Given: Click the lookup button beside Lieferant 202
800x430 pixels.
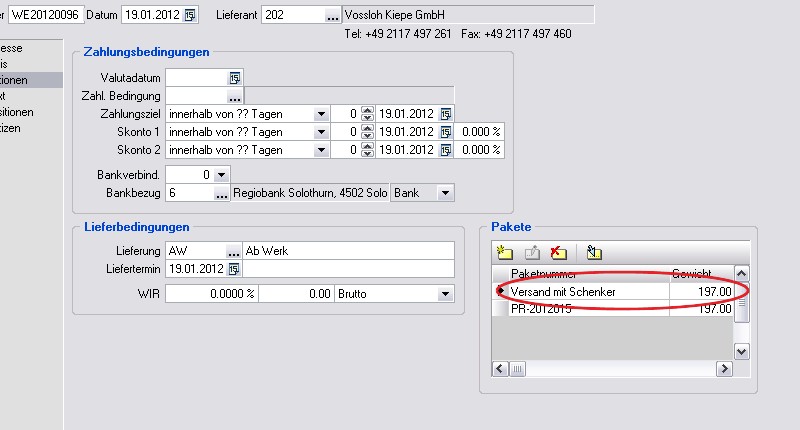Looking at the screenshot, I should coord(331,15).
